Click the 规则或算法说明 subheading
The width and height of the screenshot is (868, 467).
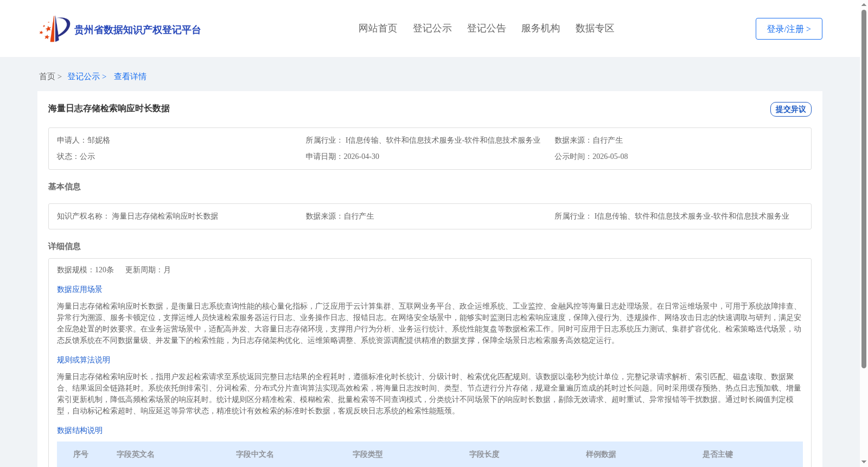pyautogui.click(x=84, y=360)
